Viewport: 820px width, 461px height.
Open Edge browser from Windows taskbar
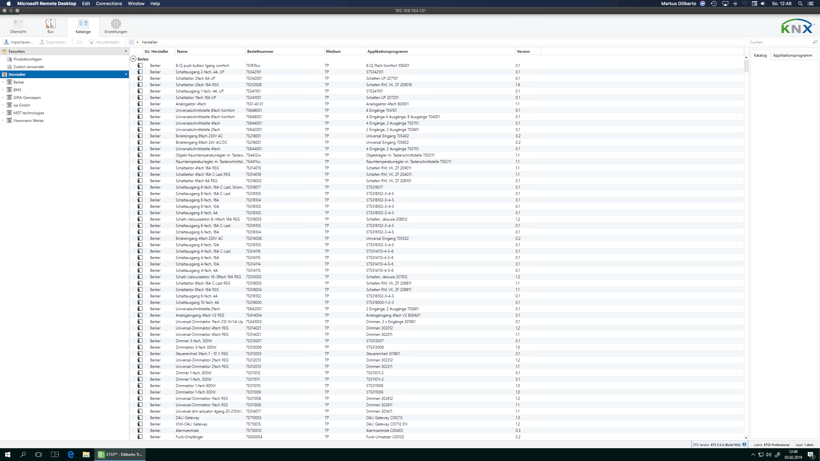coord(71,455)
